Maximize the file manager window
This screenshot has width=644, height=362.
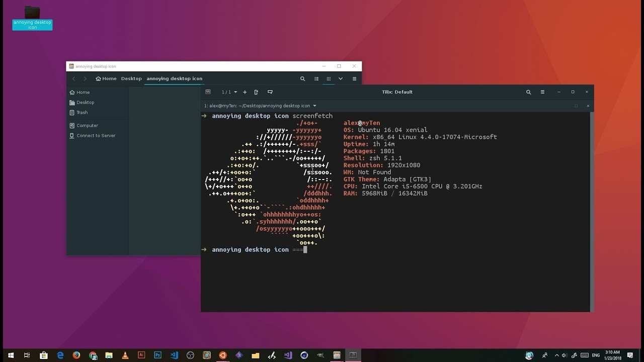tap(339, 66)
